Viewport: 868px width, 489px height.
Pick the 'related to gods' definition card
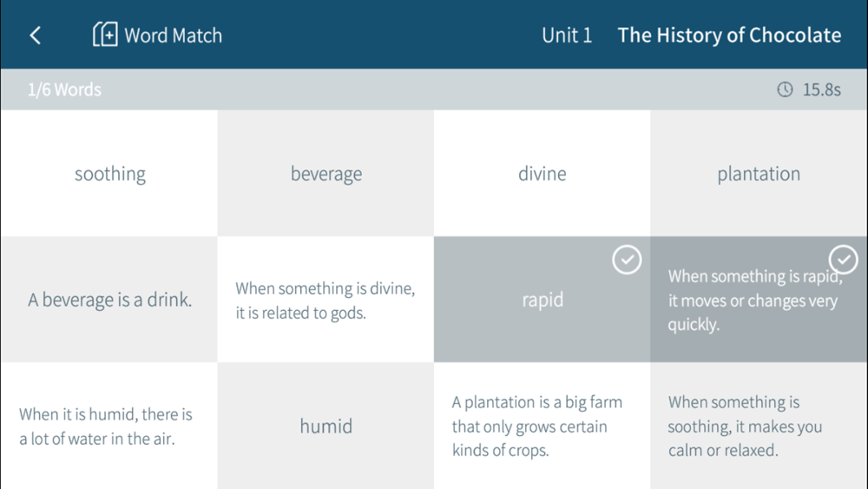(325, 300)
